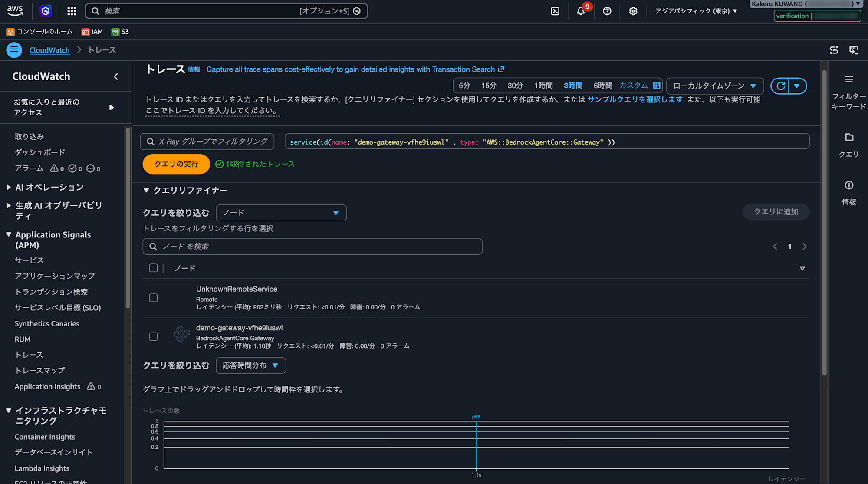
Task: Open the custom time range calendar icon
Action: (657, 86)
